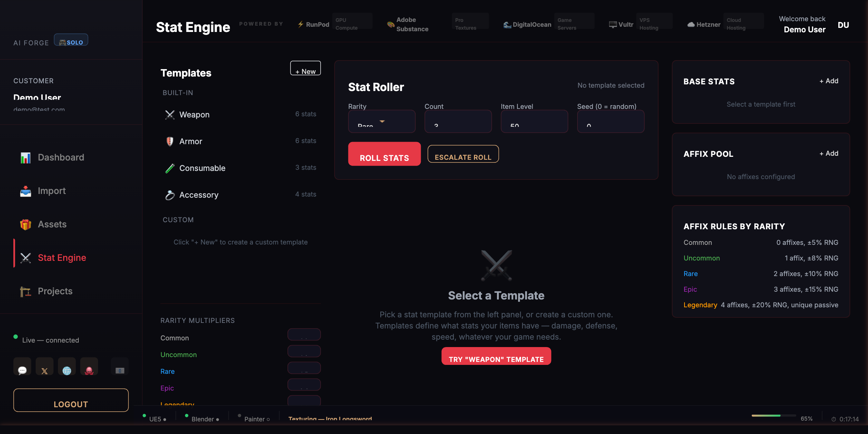The image size is (868, 434).
Task: Click the ROLL STATS button
Action: pos(384,154)
